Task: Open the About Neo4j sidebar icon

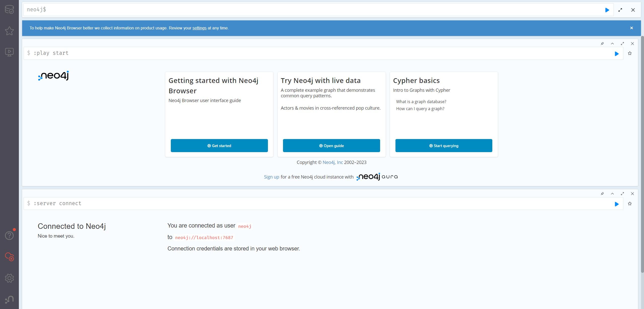Action: [x=9, y=299]
